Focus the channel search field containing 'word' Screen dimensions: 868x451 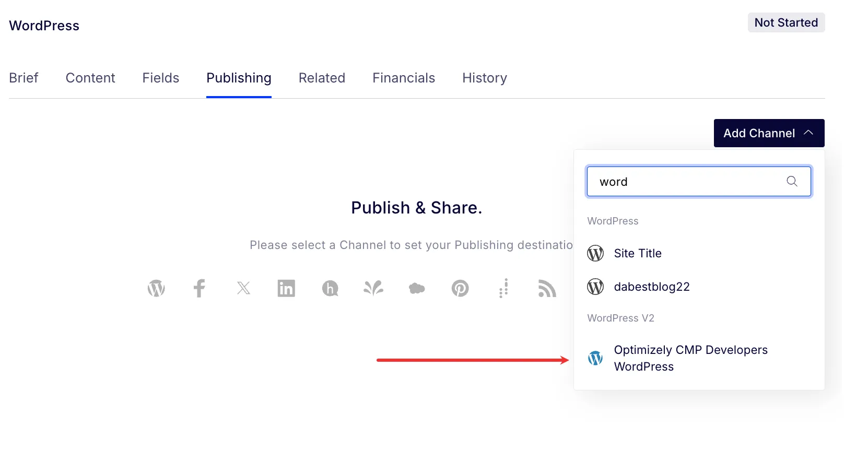click(699, 182)
